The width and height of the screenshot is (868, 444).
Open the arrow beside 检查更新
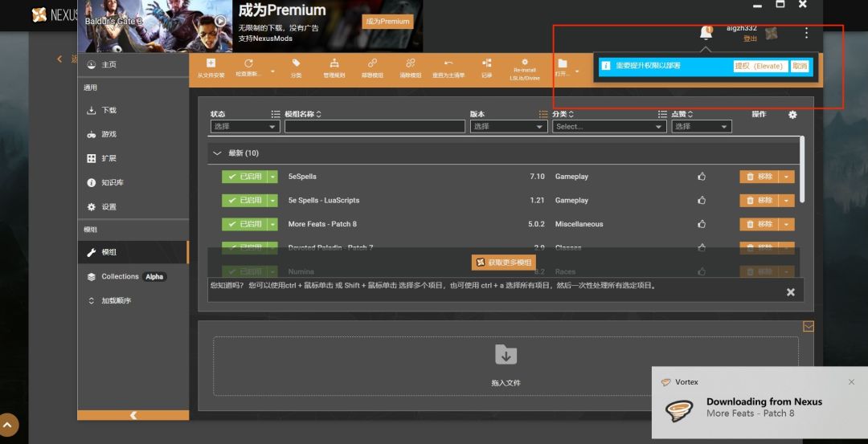pyautogui.click(x=272, y=71)
